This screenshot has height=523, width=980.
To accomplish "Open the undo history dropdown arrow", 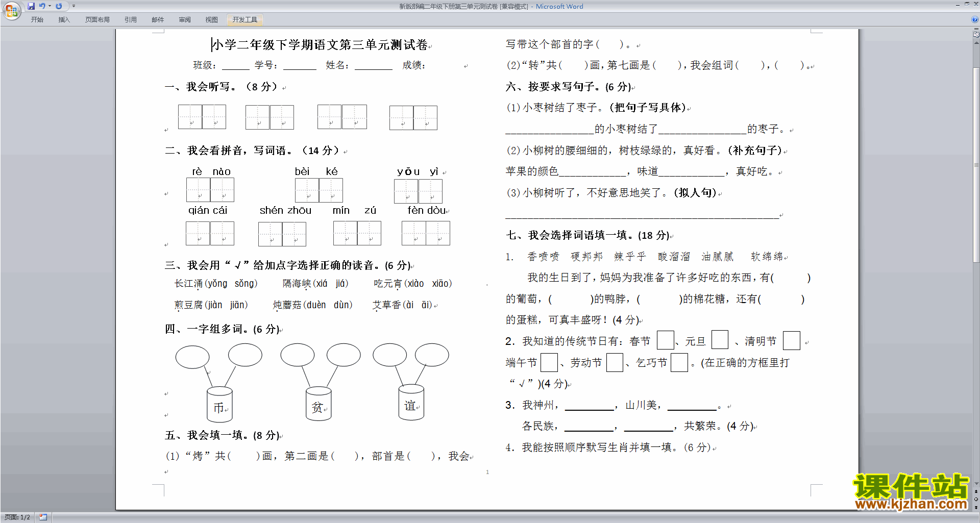I will pos(50,6).
